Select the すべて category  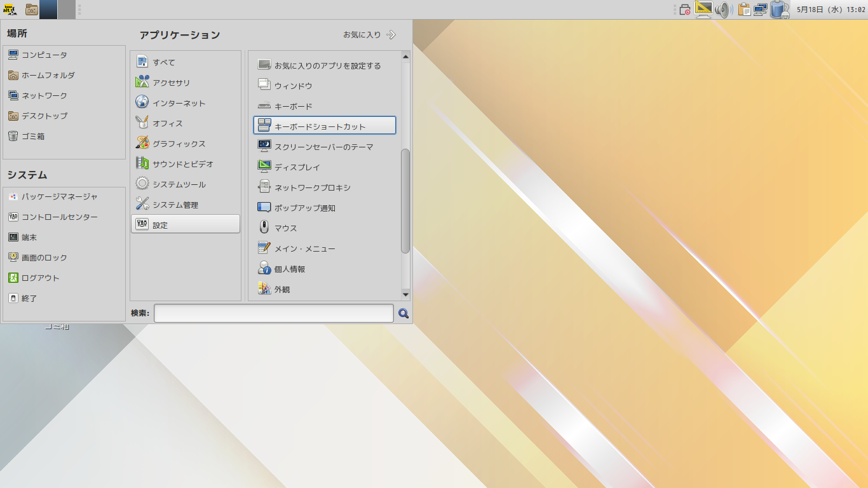click(186, 62)
